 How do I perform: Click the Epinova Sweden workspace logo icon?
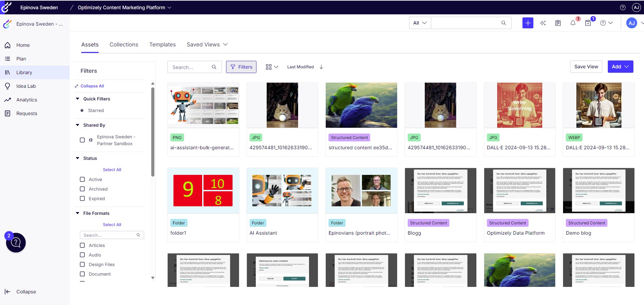point(7,24)
